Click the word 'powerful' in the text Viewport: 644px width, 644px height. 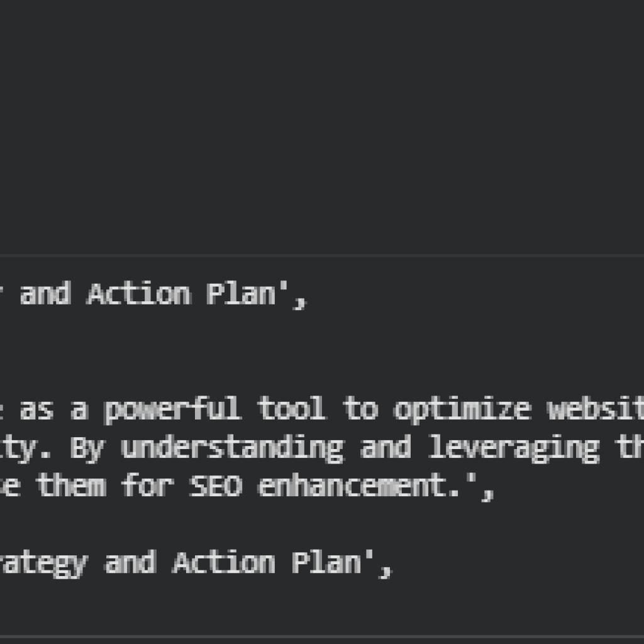pyautogui.click(x=172, y=409)
